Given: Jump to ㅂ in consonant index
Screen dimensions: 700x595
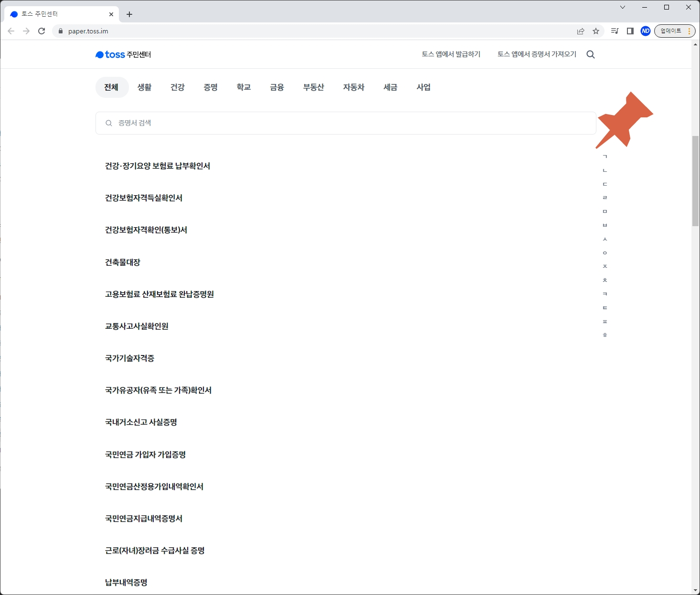Looking at the screenshot, I should click(x=605, y=225).
